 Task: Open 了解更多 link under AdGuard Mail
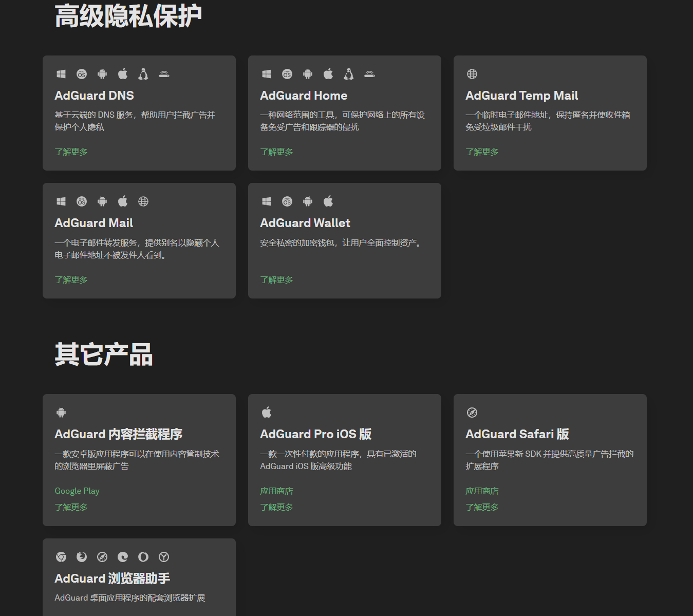71,279
